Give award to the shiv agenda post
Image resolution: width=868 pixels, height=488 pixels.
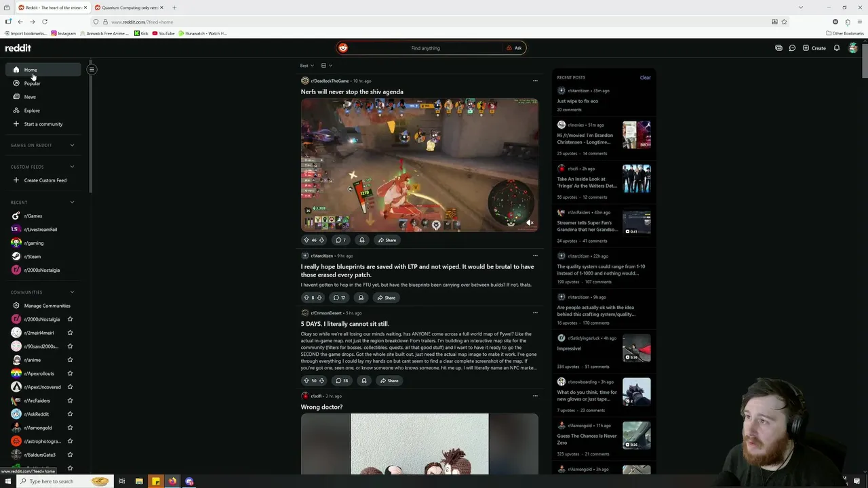coord(361,240)
